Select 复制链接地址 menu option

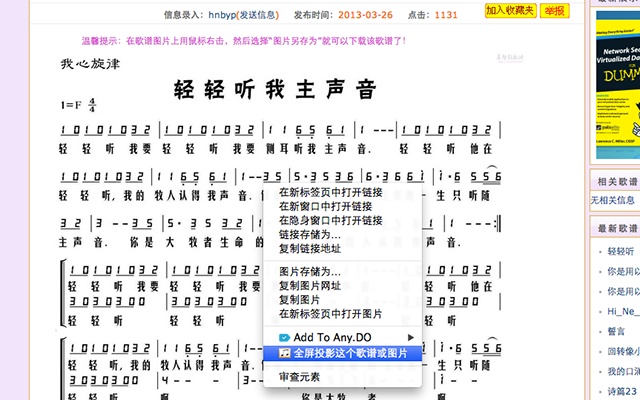(309, 249)
